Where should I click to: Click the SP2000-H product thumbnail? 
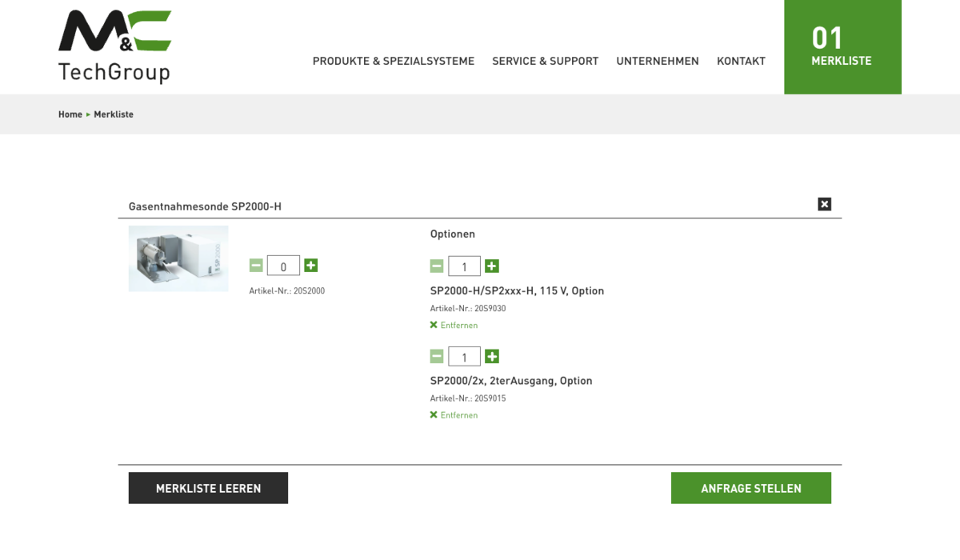pos(178,258)
